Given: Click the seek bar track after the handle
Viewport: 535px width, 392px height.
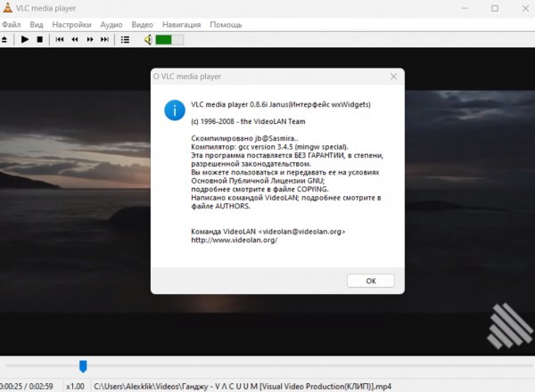Looking at the screenshot, I should pos(309,366).
